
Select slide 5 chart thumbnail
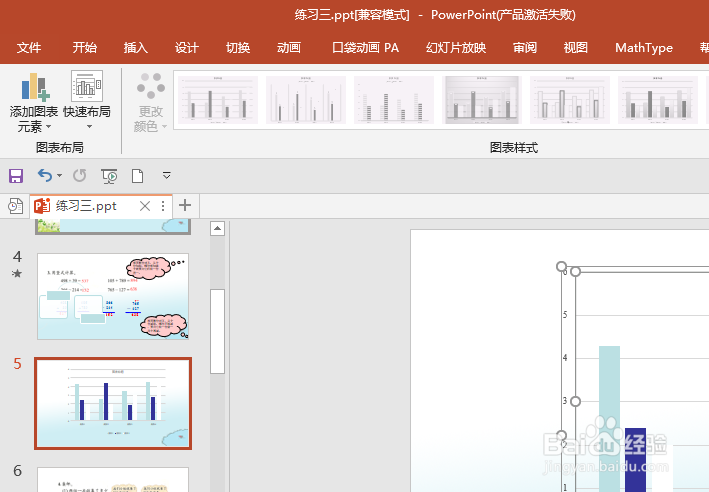pos(113,403)
